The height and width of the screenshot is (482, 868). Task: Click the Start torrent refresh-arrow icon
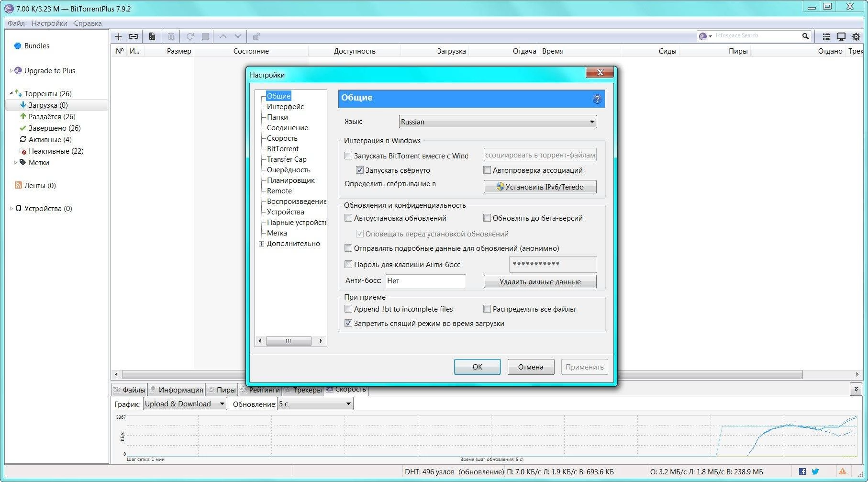point(190,36)
